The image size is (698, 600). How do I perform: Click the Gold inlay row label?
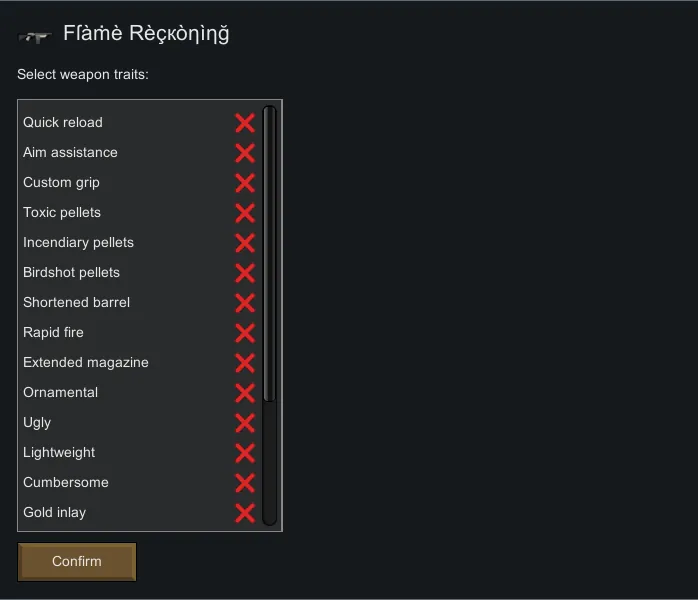click(x=55, y=512)
